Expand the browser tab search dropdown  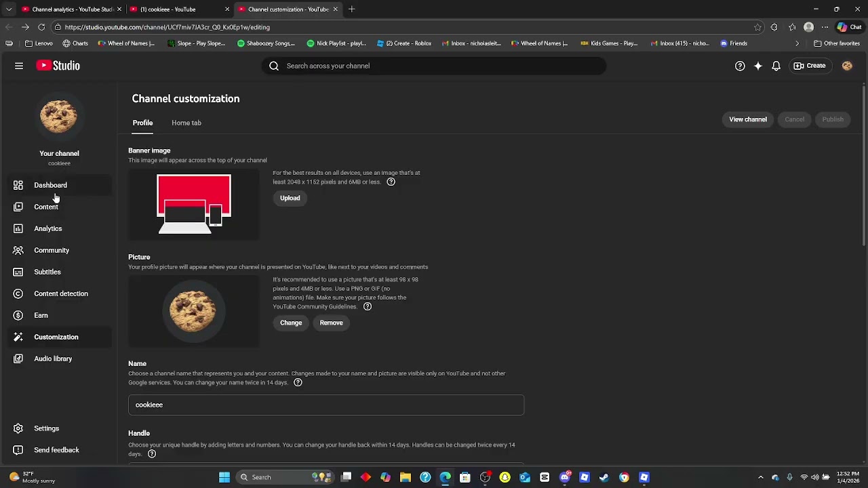(x=9, y=9)
